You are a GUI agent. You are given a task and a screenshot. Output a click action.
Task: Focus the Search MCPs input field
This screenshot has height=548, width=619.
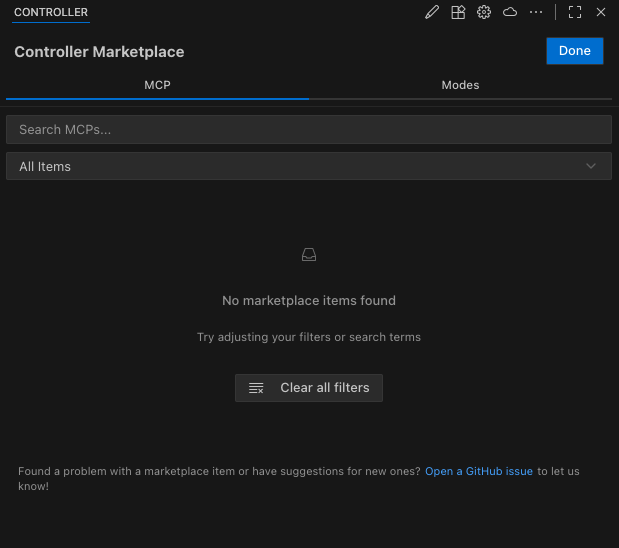click(x=309, y=129)
